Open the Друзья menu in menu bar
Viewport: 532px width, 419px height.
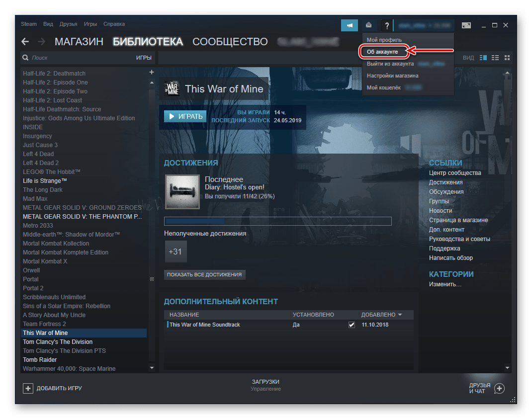[x=68, y=24]
